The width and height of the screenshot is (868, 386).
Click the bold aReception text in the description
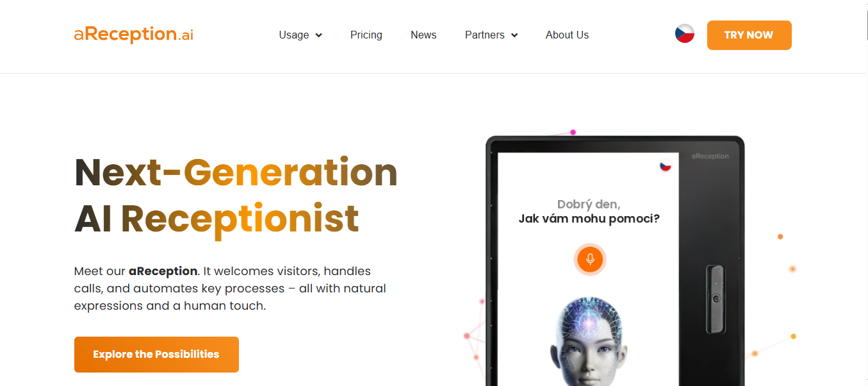[x=163, y=271]
